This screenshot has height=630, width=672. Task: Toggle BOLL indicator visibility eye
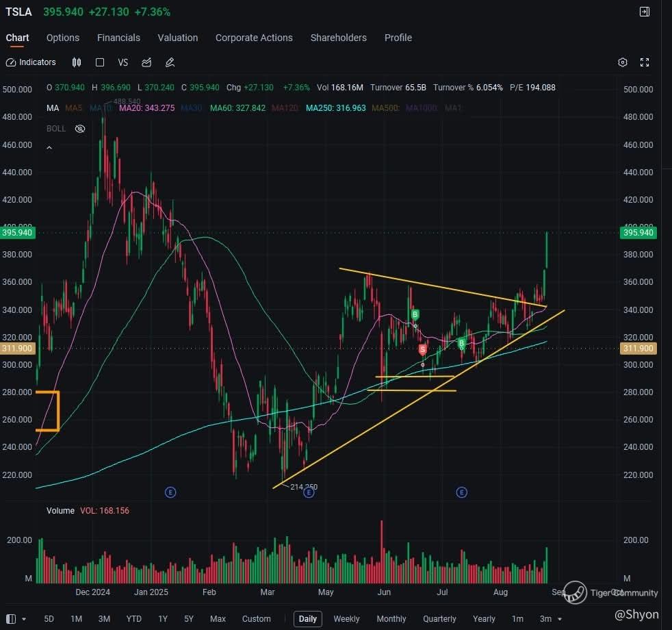click(80, 129)
